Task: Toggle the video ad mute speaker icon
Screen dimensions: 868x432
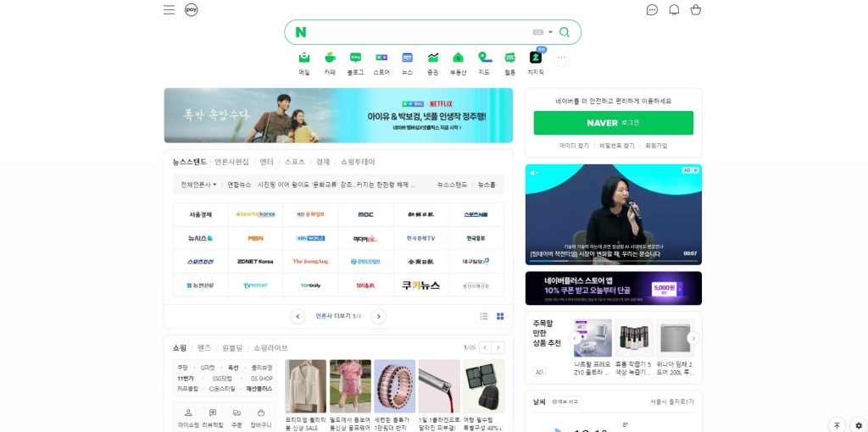Action: [x=534, y=173]
